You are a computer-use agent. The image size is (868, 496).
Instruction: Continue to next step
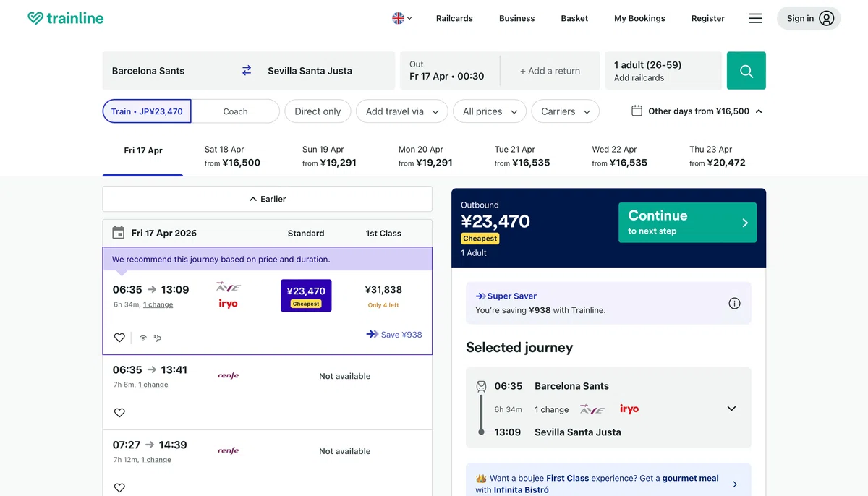coord(687,223)
